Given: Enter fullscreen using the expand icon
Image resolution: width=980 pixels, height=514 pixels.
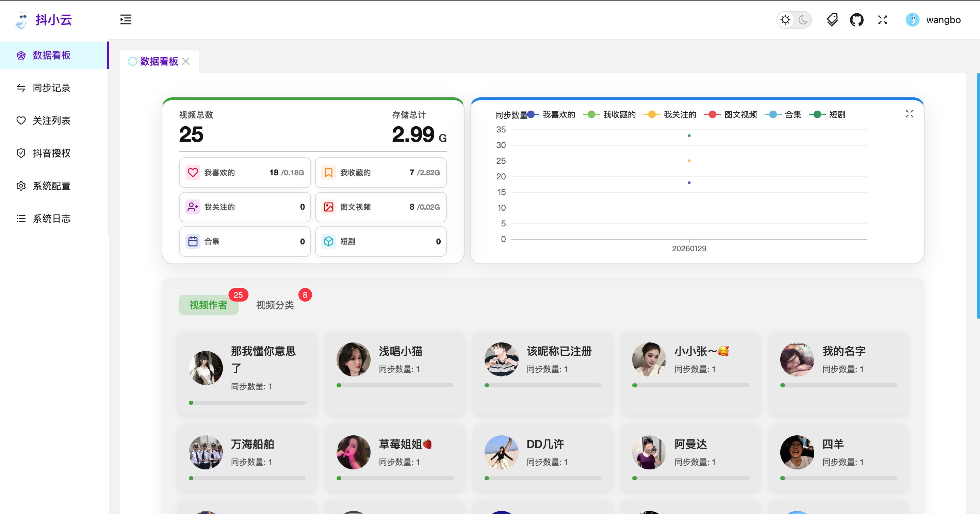Looking at the screenshot, I should click(x=883, y=19).
